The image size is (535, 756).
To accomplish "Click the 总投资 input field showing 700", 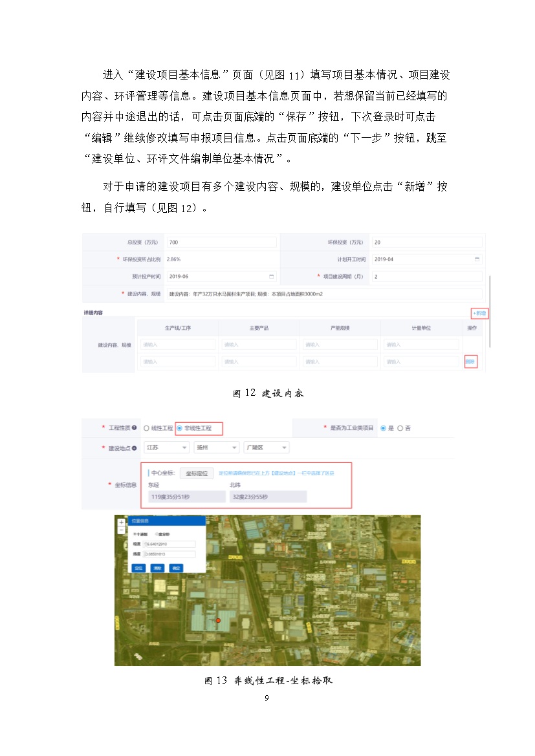I will (220, 242).
